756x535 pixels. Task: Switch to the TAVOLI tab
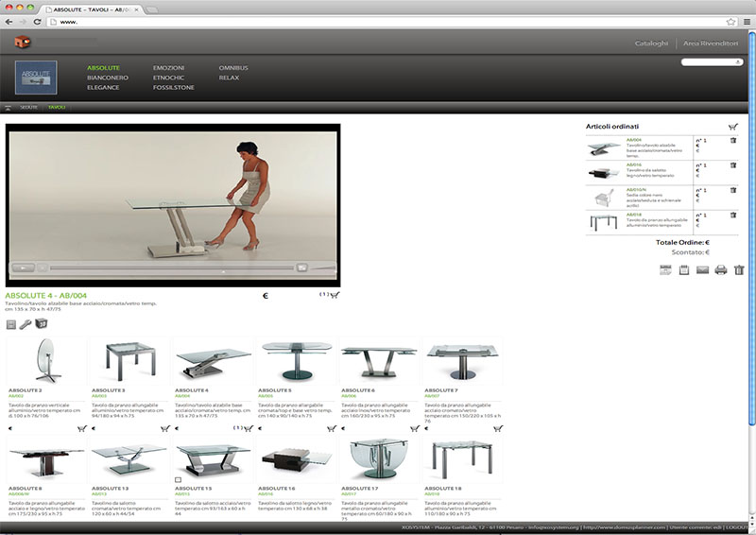point(57,108)
